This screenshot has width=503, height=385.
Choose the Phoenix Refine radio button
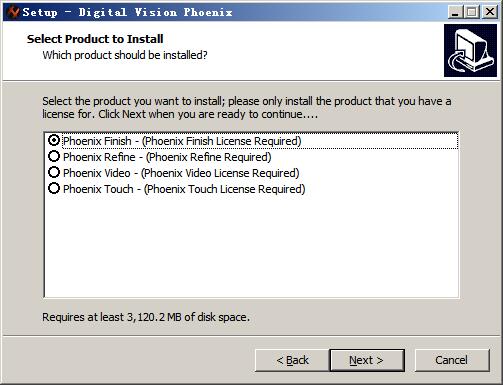click(x=54, y=156)
